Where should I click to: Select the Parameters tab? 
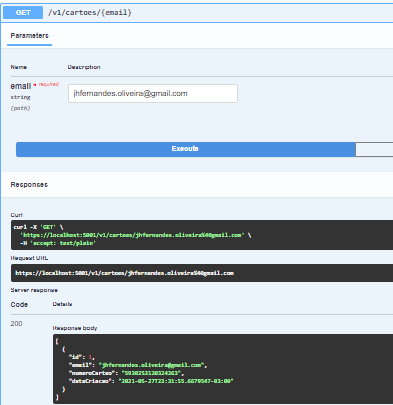[x=29, y=36]
